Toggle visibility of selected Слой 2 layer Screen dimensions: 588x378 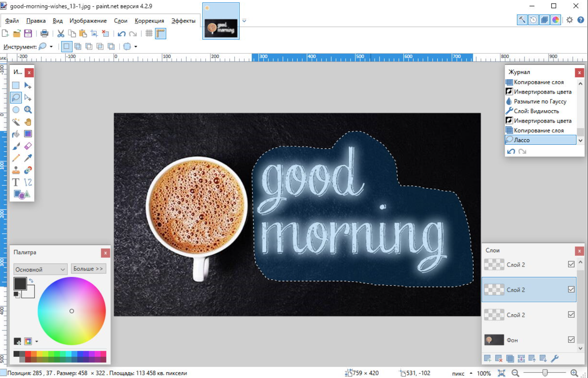pos(571,289)
